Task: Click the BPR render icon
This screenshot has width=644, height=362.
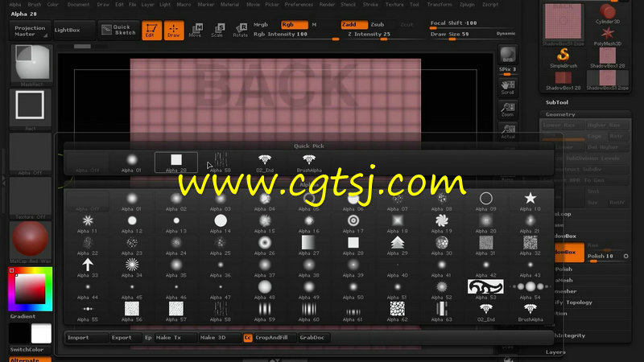Action: point(508,55)
